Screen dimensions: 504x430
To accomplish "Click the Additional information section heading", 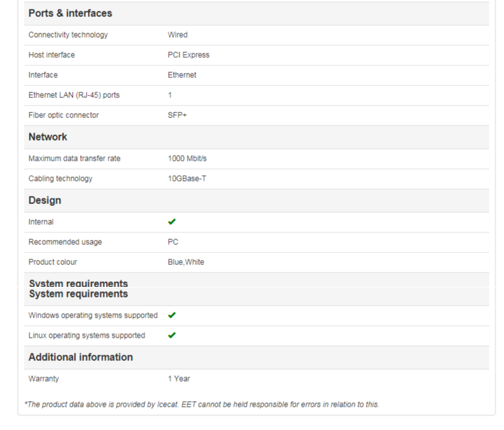I will [80, 357].
